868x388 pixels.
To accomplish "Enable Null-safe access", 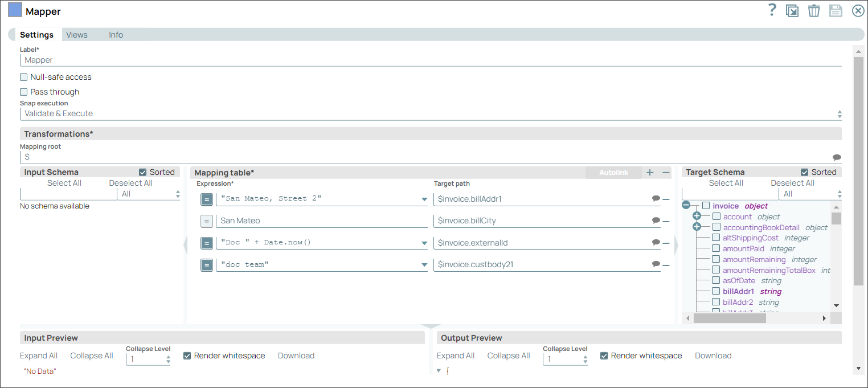I will [23, 76].
